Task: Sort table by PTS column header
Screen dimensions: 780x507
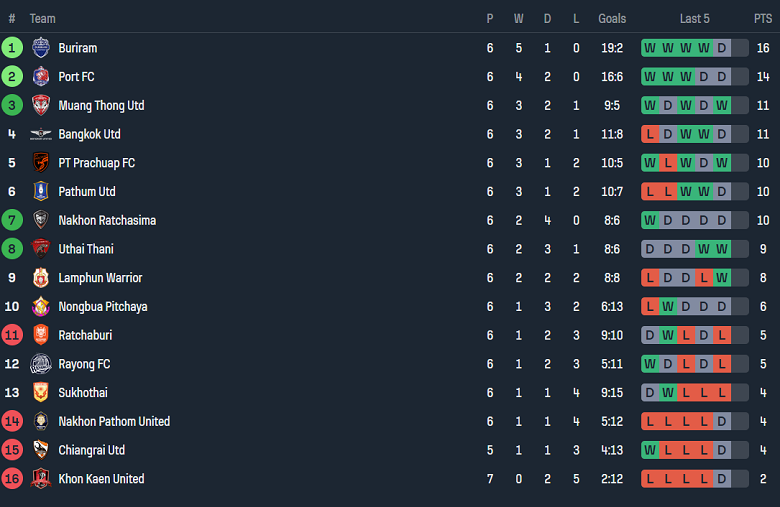Action: coord(763,18)
